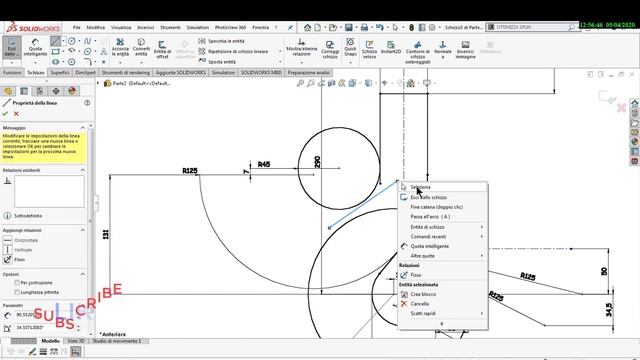Click Contorni di schizzo ombreggiati tool
The image size is (640, 360).
tap(418, 52)
